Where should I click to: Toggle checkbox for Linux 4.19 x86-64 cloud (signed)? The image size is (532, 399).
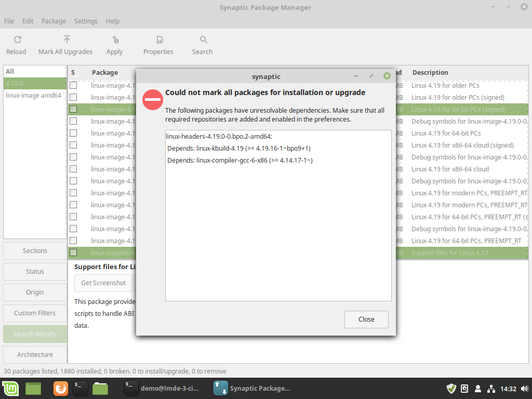coord(73,145)
